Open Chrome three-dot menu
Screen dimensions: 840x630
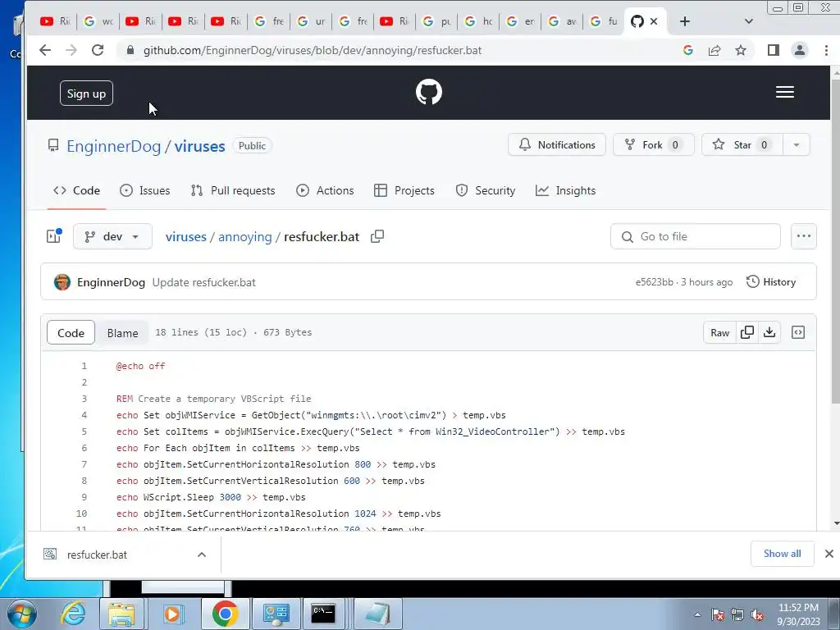pos(826,50)
